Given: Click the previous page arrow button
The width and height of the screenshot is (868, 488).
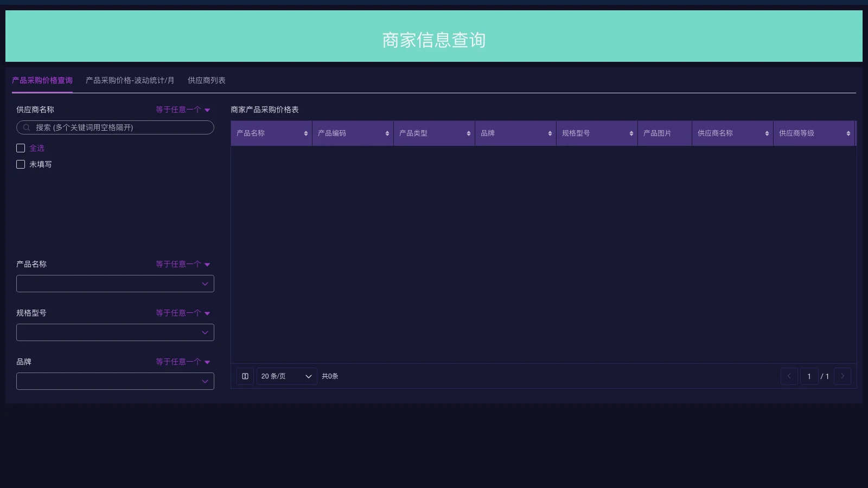Looking at the screenshot, I should coord(789,376).
